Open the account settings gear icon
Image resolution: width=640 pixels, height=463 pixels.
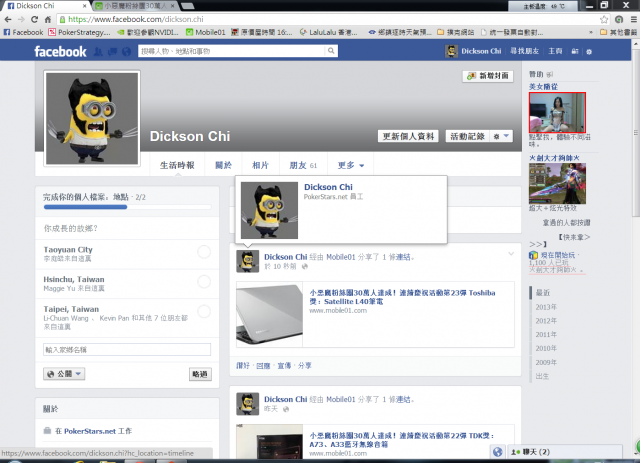[x=589, y=52]
